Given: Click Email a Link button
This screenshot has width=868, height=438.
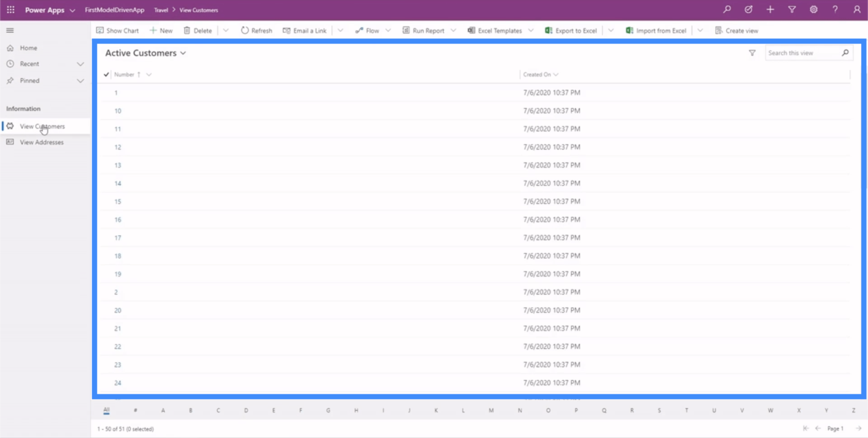Looking at the screenshot, I should point(304,31).
